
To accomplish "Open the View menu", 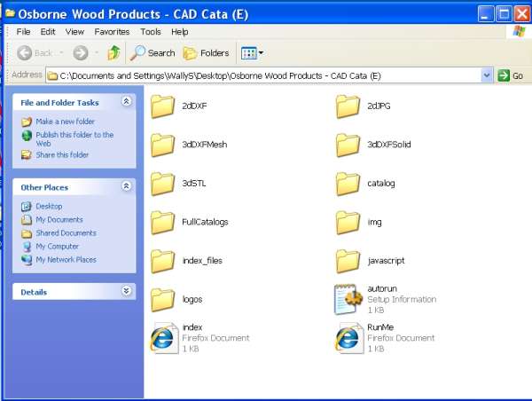I will 74,32.
